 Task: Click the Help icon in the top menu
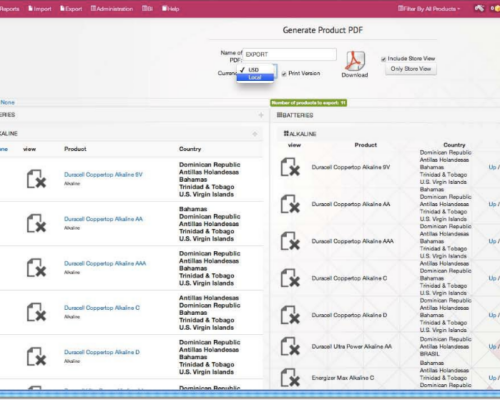click(164, 8)
